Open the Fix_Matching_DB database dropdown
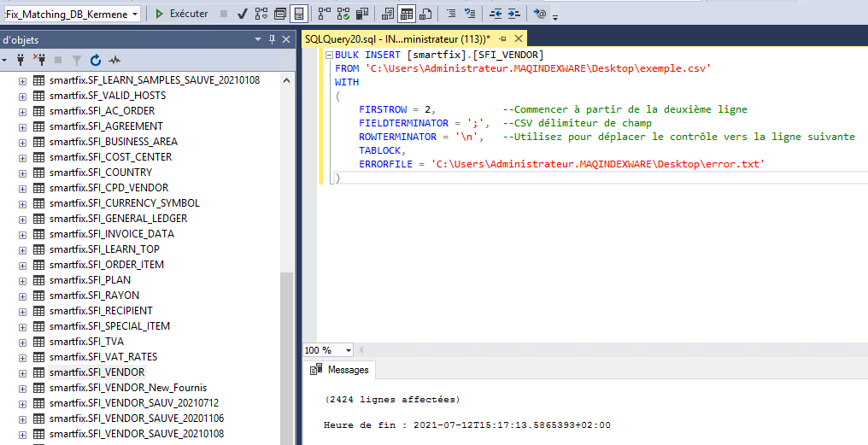 136,15
